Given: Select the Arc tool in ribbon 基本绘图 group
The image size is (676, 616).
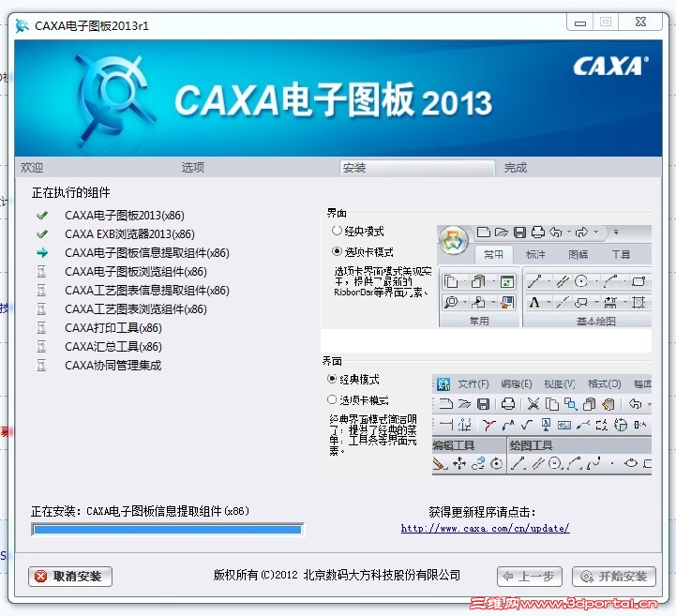Looking at the screenshot, I should coord(610,281).
